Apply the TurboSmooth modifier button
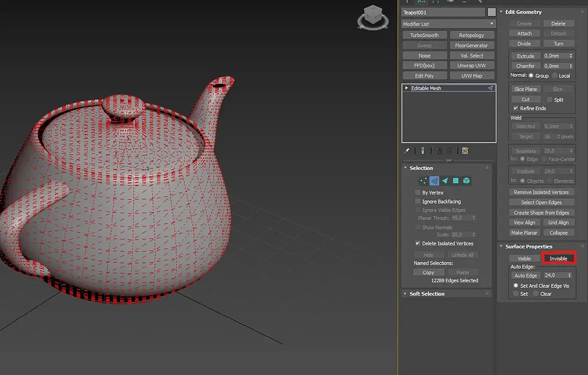This screenshot has width=588, height=375. (x=424, y=35)
